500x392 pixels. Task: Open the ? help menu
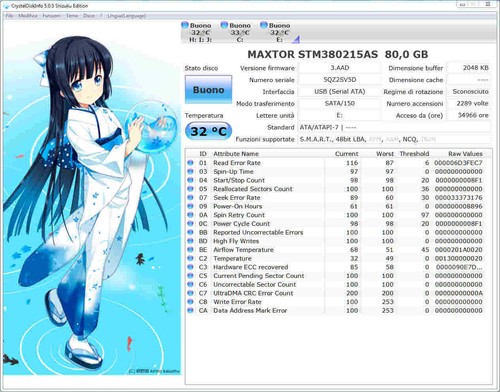[x=101, y=16]
